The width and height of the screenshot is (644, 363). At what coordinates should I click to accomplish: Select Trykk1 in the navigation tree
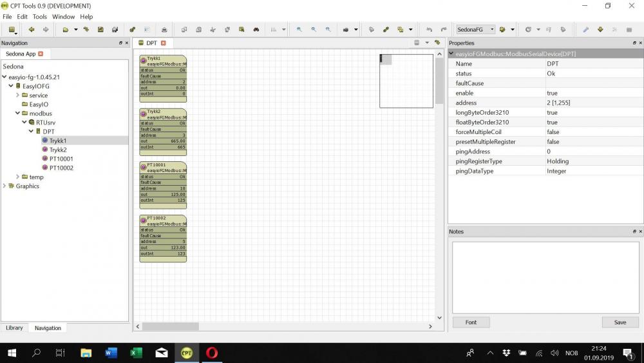[57, 141]
